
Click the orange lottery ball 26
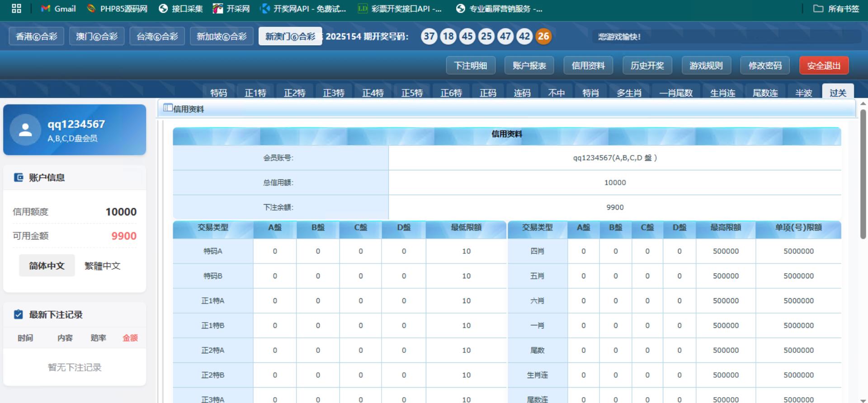[x=543, y=36]
